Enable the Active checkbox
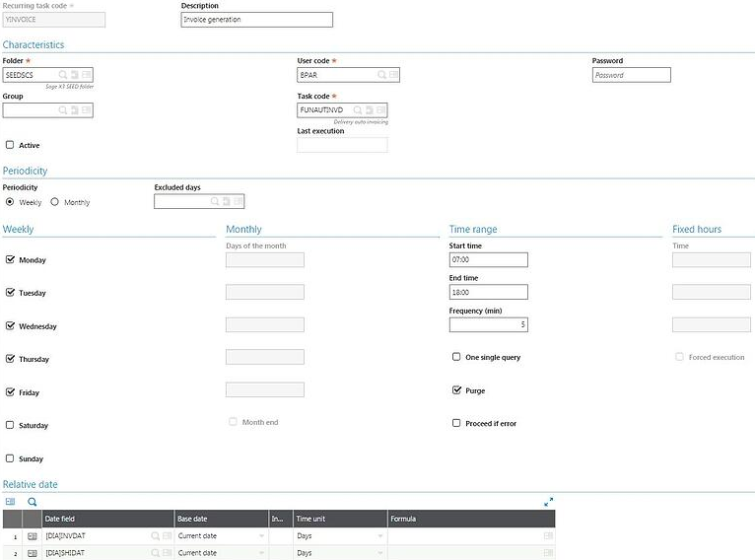The height and width of the screenshot is (560, 755). click(x=10, y=145)
